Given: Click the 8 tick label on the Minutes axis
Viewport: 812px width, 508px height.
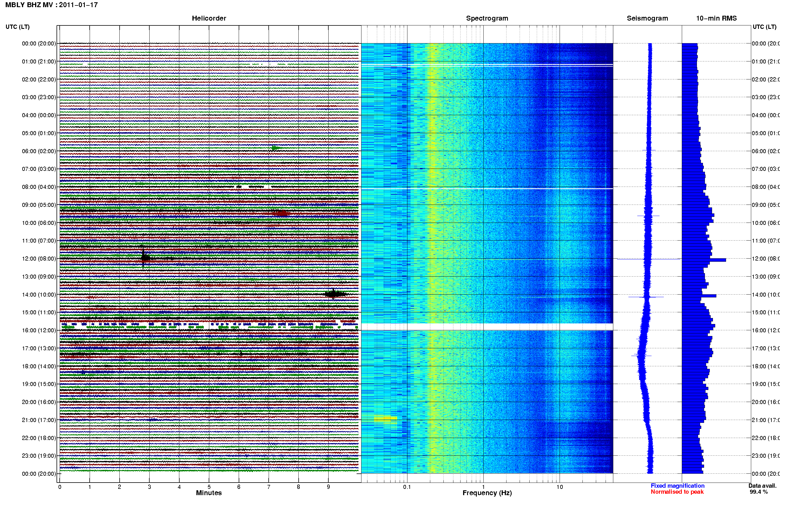Looking at the screenshot, I should pyautogui.click(x=298, y=487).
